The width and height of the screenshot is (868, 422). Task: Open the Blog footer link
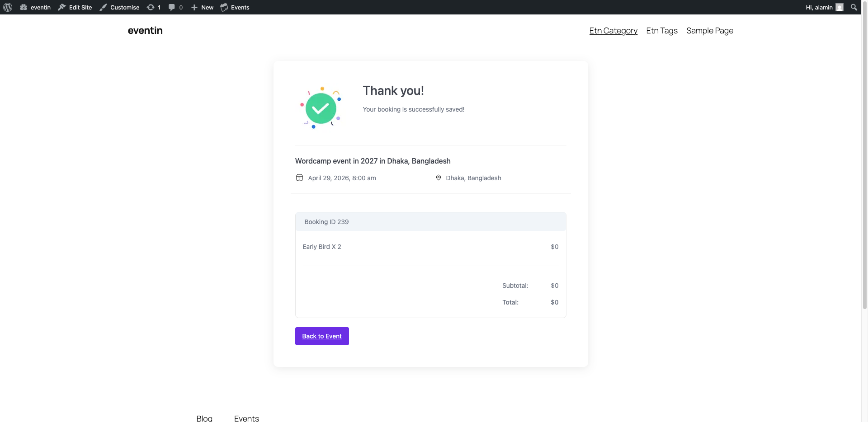(204, 418)
